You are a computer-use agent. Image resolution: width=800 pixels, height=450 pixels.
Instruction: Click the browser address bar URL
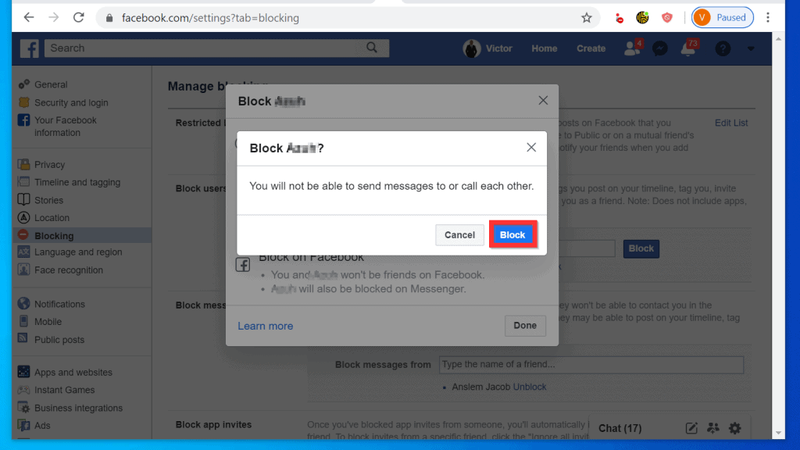pos(210,18)
